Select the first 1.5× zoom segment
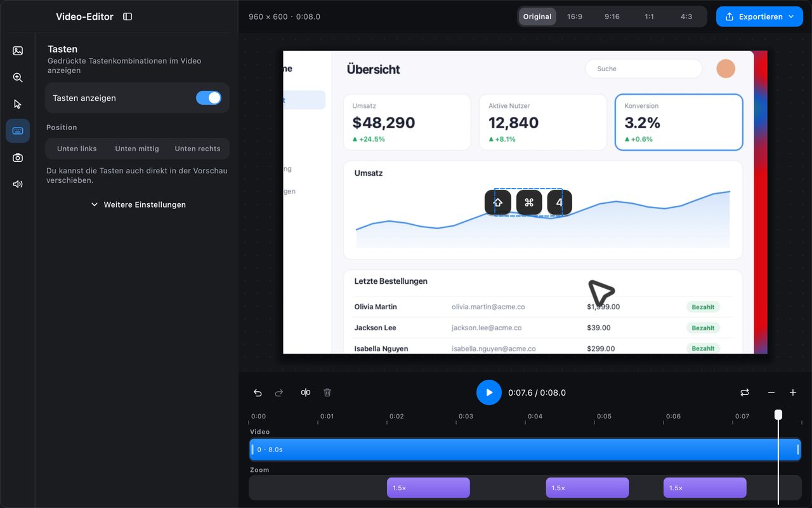Viewport: 812px width, 508px height. pyautogui.click(x=428, y=488)
